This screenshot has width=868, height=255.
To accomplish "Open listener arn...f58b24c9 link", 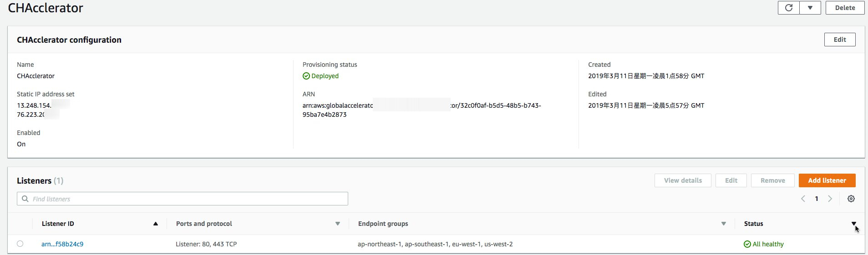I will point(62,244).
